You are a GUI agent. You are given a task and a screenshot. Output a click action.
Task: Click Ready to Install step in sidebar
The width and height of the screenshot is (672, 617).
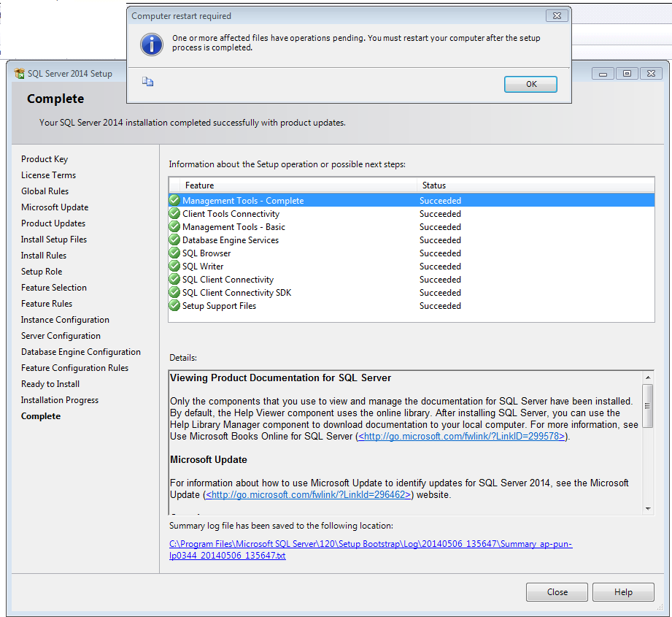[50, 384]
